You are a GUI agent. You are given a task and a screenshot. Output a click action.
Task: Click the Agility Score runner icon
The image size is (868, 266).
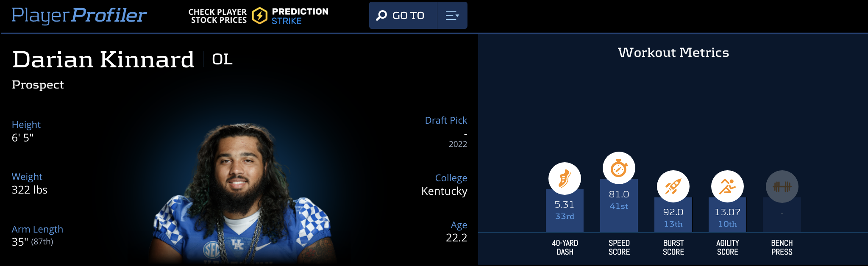pyautogui.click(x=727, y=186)
